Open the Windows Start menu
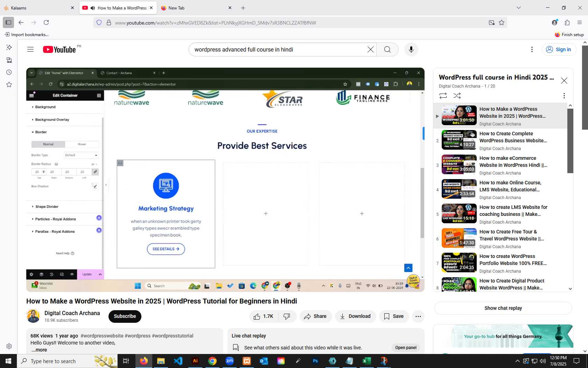 [x=8, y=361]
